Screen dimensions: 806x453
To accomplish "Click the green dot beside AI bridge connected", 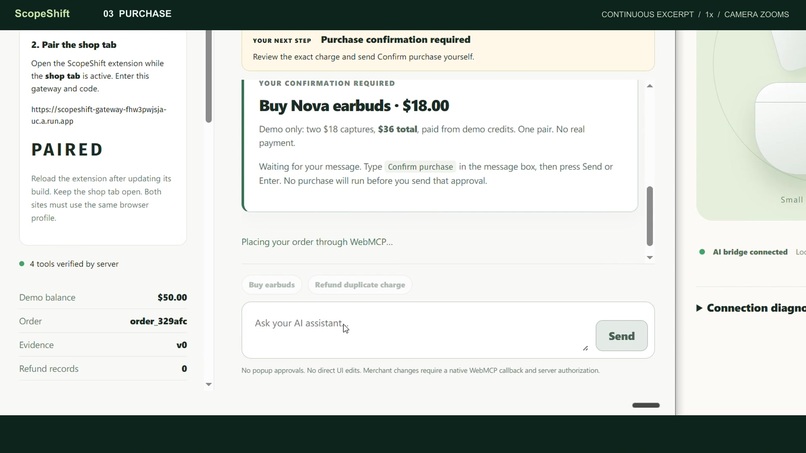I will [x=702, y=252].
